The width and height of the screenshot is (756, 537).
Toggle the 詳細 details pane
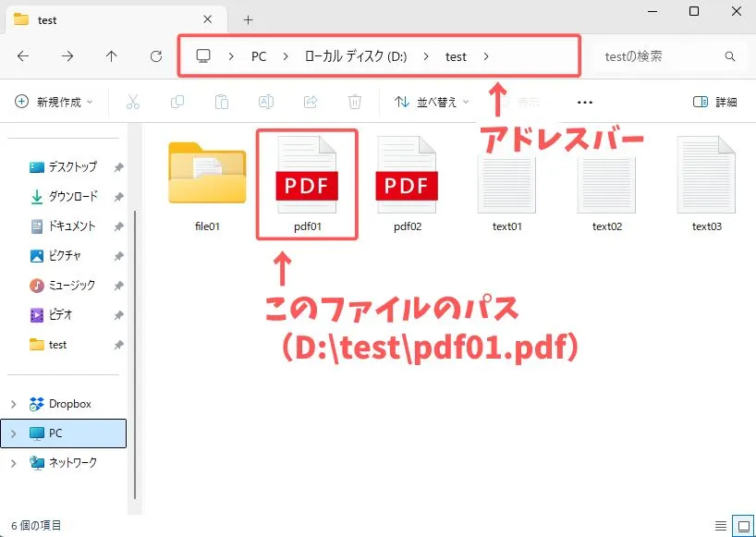coord(714,102)
